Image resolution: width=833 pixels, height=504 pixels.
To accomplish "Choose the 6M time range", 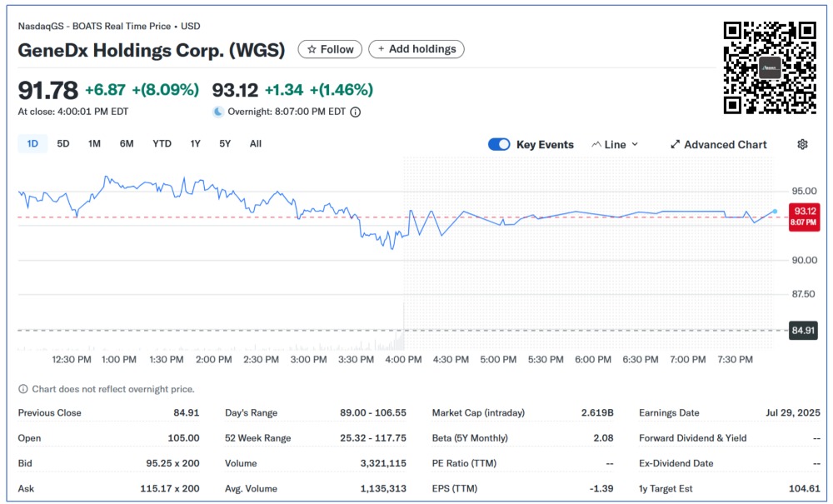I will pos(127,144).
